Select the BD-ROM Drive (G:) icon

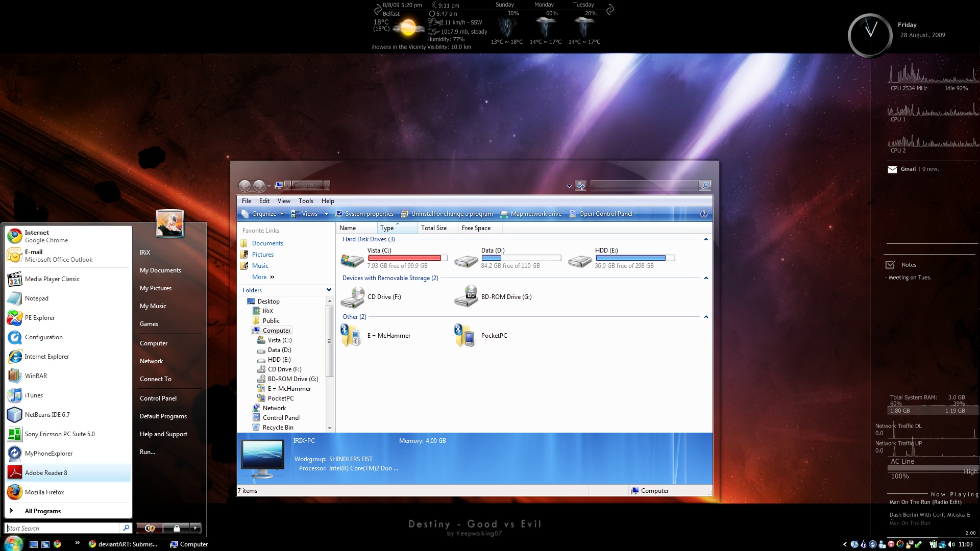click(466, 297)
